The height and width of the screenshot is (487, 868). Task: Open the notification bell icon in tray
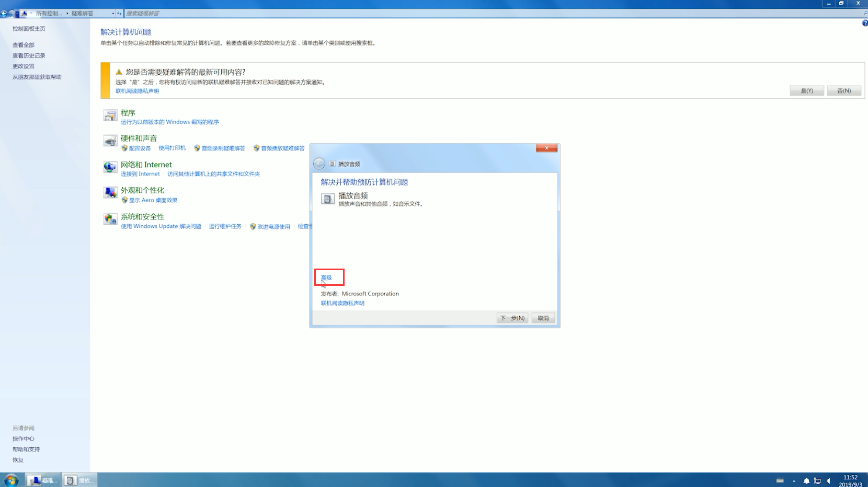point(806,481)
